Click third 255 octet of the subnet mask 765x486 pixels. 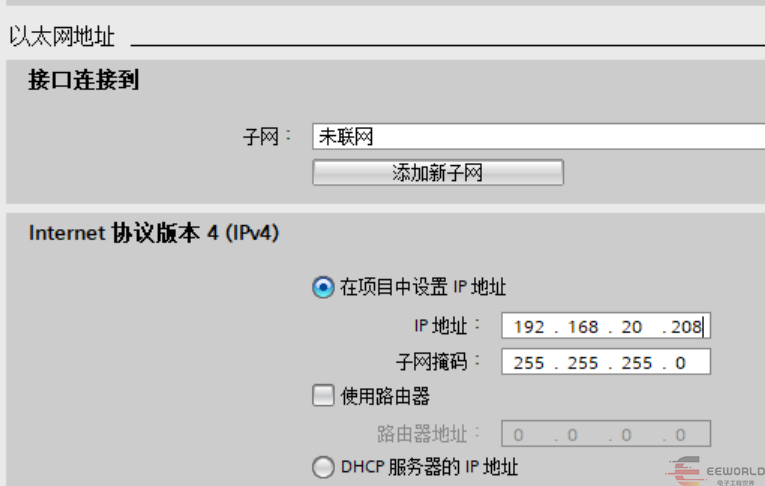[x=636, y=363]
